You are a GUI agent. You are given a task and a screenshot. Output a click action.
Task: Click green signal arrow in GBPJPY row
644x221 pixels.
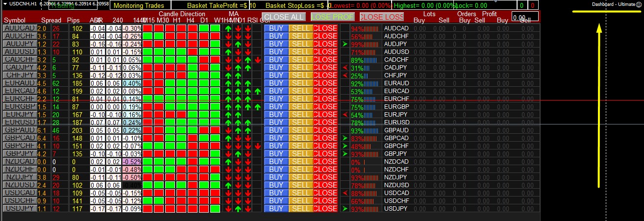(346, 154)
